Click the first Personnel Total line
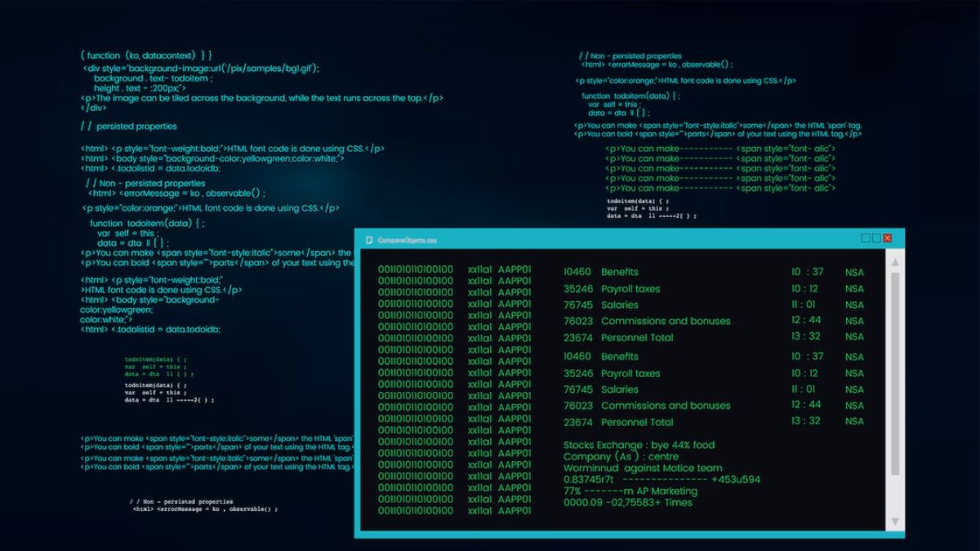The image size is (980, 551). (x=636, y=337)
